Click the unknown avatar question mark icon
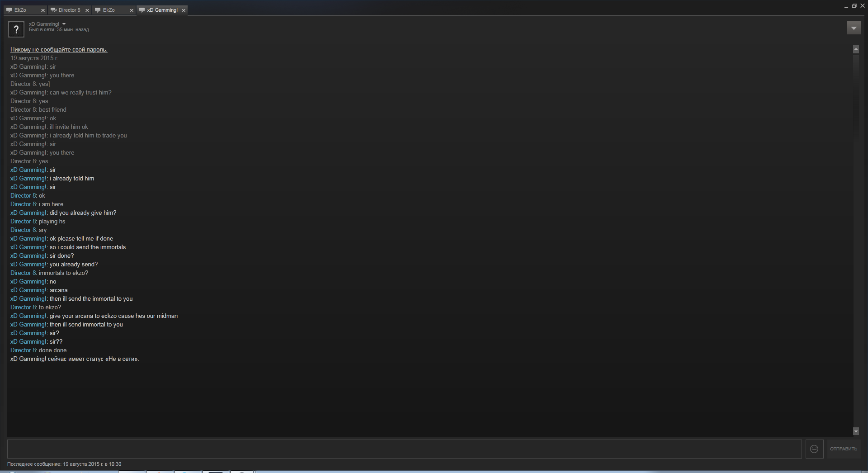 click(16, 29)
